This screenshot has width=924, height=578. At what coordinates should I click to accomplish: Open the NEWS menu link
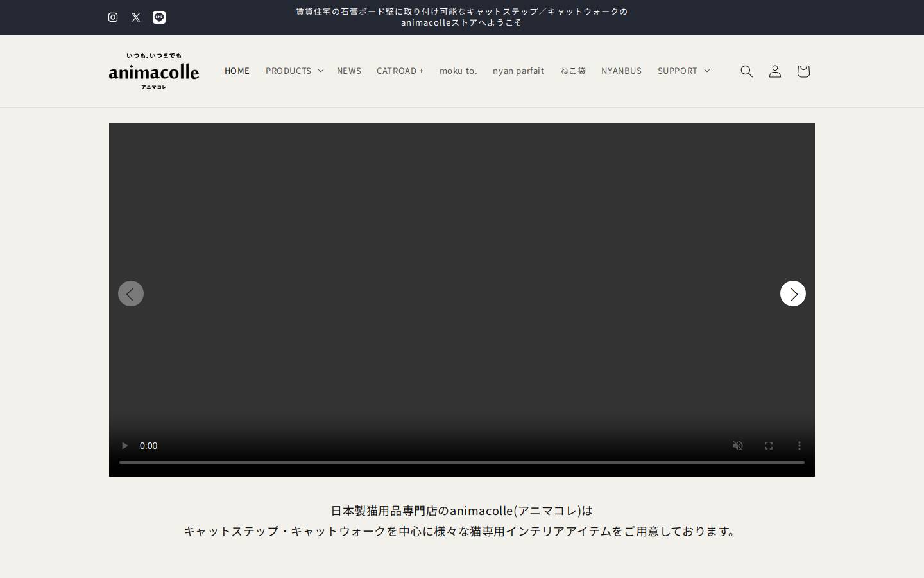349,71
